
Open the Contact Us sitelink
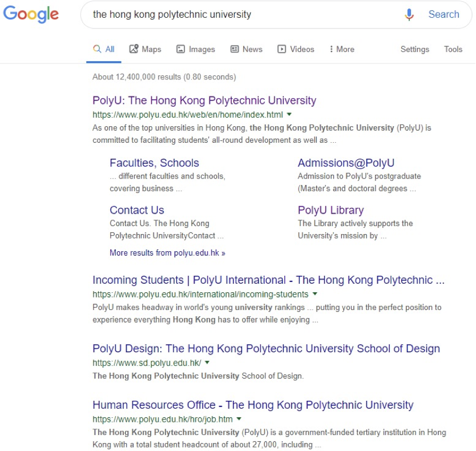click(137, 210)
